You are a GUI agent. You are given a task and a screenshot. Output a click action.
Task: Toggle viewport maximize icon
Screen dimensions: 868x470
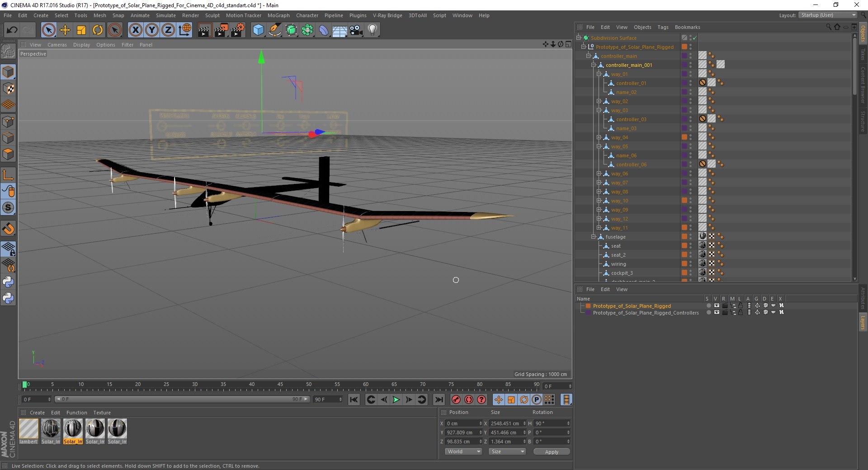[568, 44]
